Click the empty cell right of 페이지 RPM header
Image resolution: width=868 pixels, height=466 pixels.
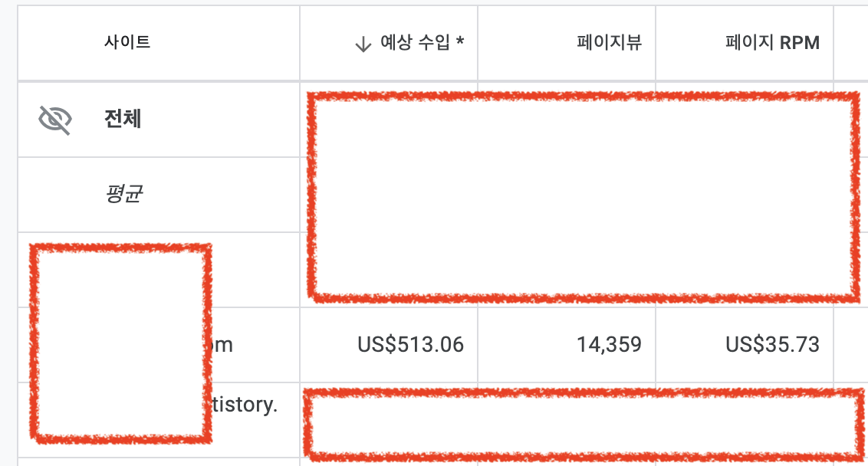pos(851,43)
